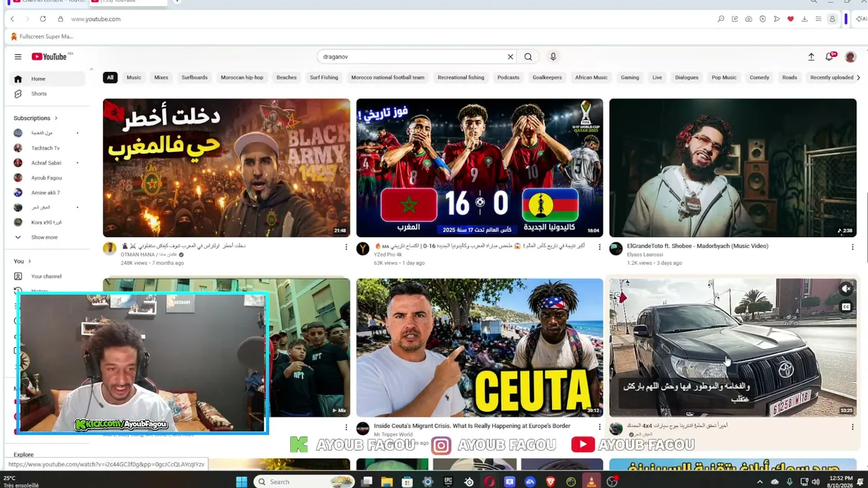Open more options for the ElGrandeToto video

pyautogui.click(x=852, y=247)
